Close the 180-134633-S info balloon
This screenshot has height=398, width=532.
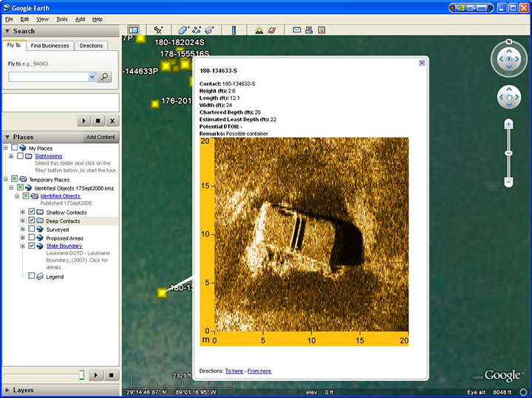coord(422,63)
